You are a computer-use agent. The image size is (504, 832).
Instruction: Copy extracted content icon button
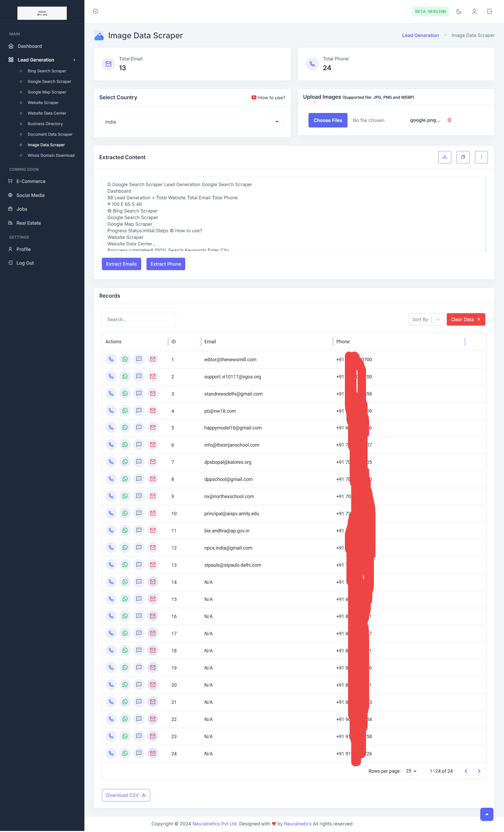463,157
